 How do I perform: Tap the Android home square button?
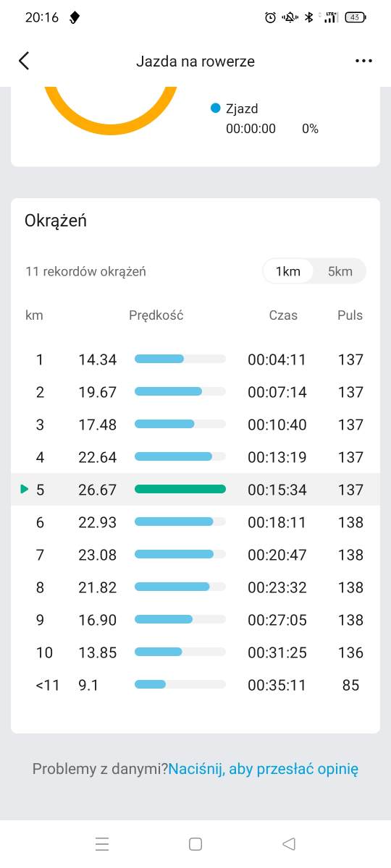[x=195, y=843]
